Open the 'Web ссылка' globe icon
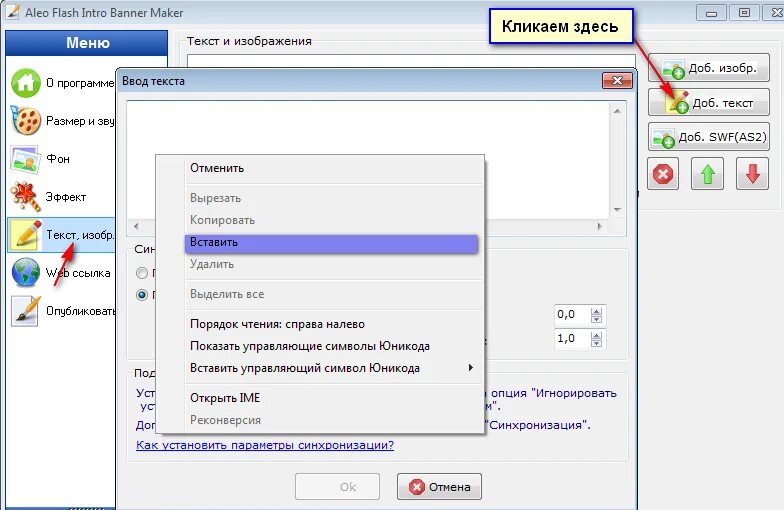The height and width of the screenshot is (510, 784). 26,272
